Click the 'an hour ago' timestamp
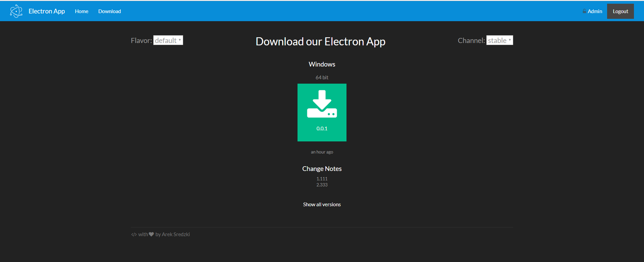The image size is (644, 262). 322,152
